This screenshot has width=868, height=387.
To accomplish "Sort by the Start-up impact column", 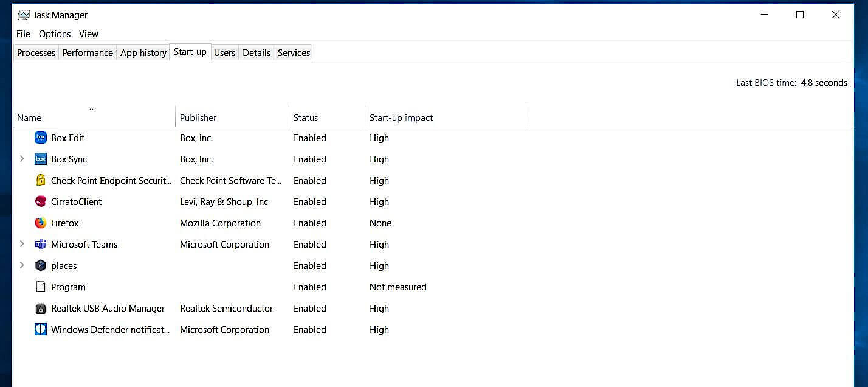I will (401, 117).
